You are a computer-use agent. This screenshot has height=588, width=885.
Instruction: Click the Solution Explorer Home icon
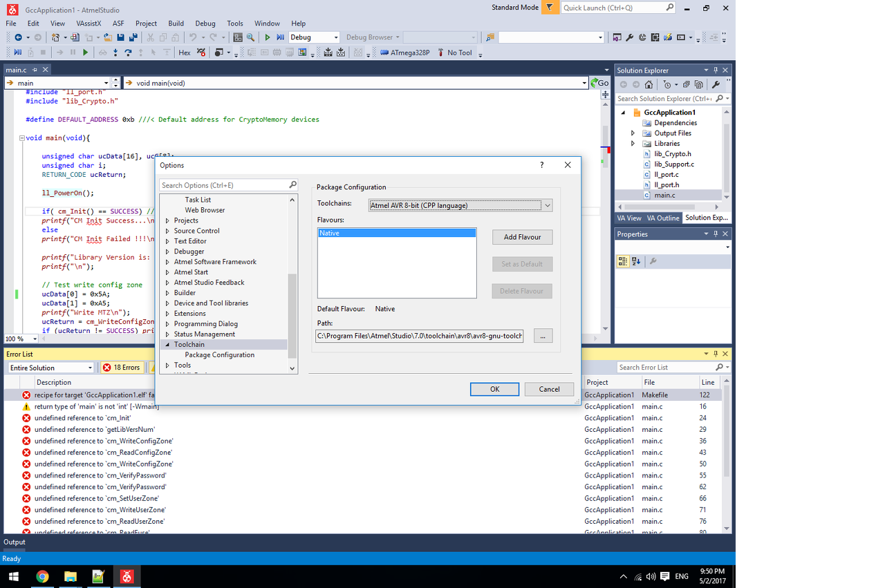click(x=649, y=84)
